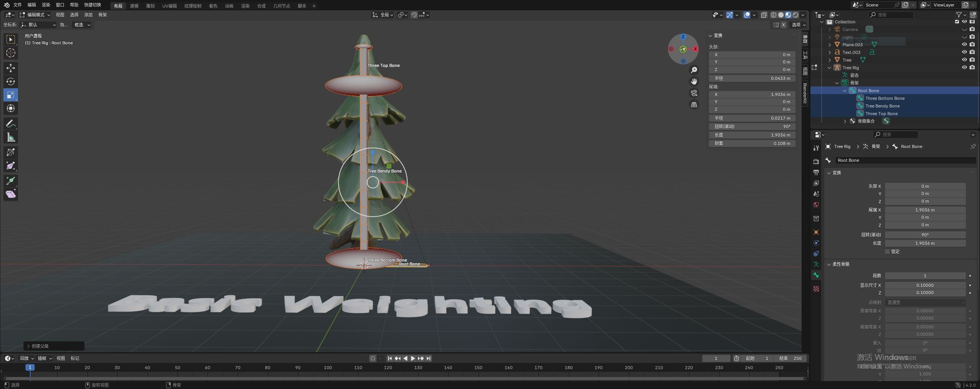The width and height of the screenshot is (980, 389).
Task: Click the pan view hand icon
Action: [x=694, y=81]
